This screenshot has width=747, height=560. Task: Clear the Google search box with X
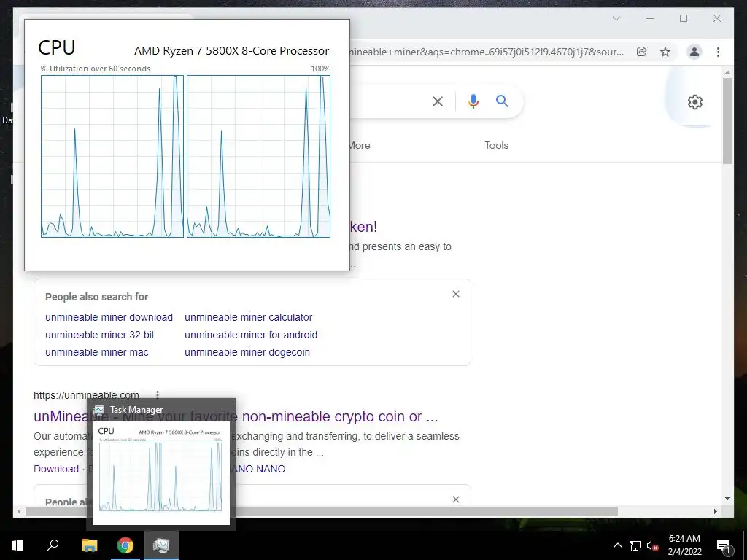[x=438, y=101]
